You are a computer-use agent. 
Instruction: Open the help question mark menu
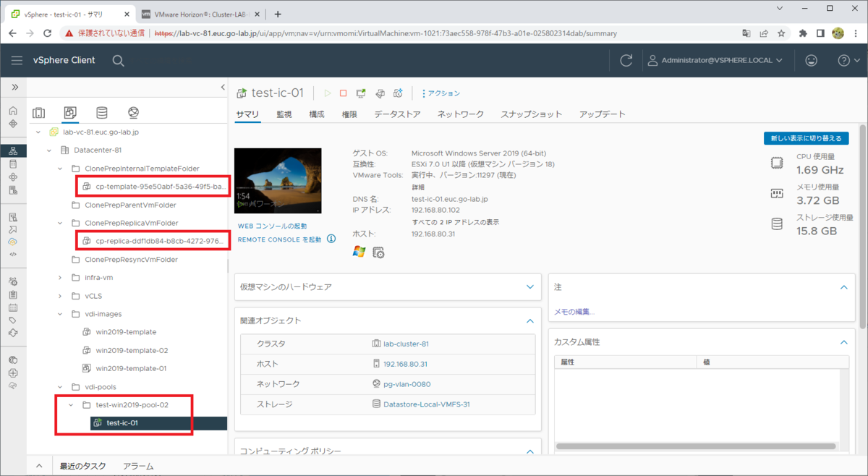click(x=848, y=60)
